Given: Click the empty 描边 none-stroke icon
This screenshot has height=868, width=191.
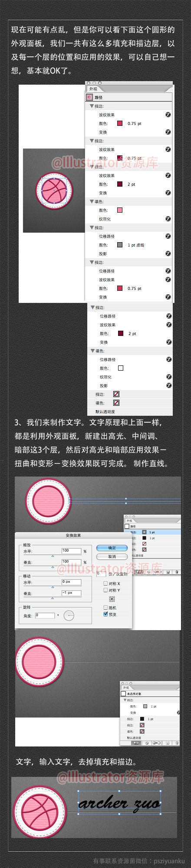Looking at the screenshot, I should (116, 394).
